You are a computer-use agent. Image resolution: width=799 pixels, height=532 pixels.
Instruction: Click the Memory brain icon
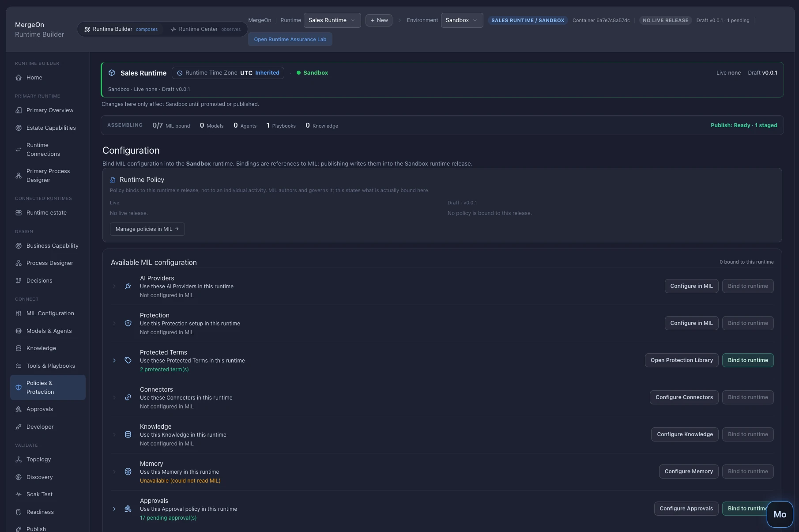tap(128, 472)
